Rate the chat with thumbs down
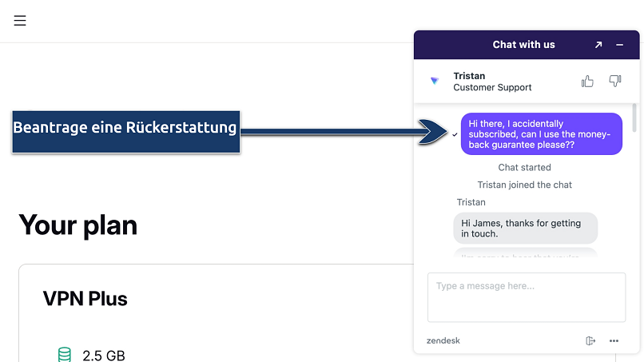The height and width of the screenshot is (362, 644). click(x=614, y=81)
